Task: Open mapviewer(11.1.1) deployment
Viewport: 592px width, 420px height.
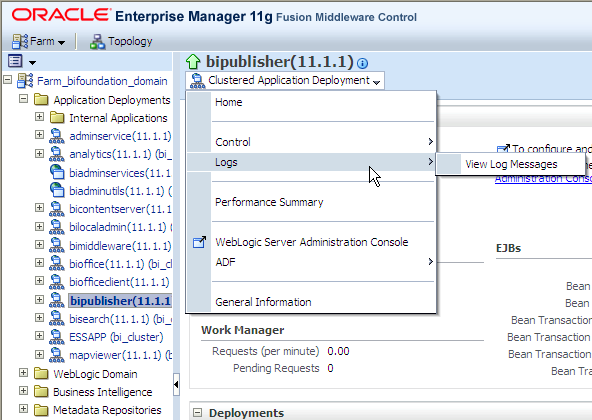Action: click(x=120, y=355)
